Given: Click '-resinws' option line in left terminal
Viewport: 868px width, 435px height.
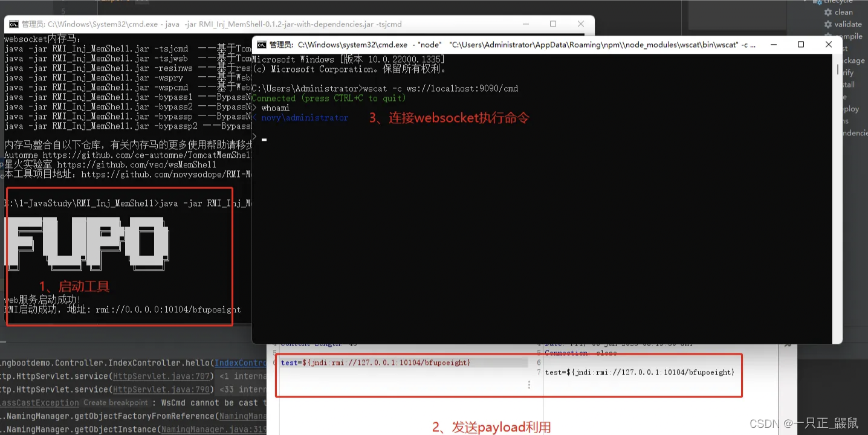Looking at the screenshot, I should pyautogui.click(x=128, y=68).
